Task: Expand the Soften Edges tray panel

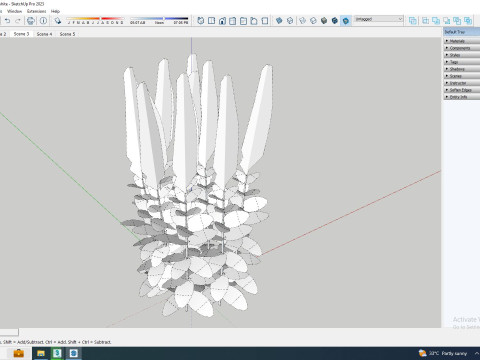Action: coord(462,90)
